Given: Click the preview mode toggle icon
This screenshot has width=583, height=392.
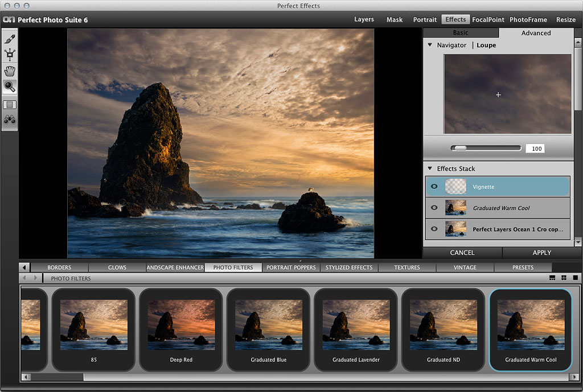Looking at the screenshot, I should coord(10,105).
